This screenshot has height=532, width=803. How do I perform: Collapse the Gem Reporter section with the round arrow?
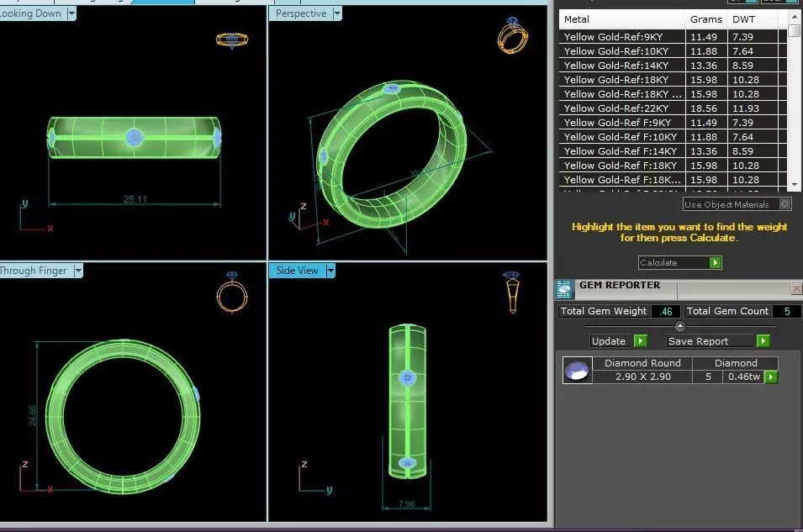coord(680,326)
